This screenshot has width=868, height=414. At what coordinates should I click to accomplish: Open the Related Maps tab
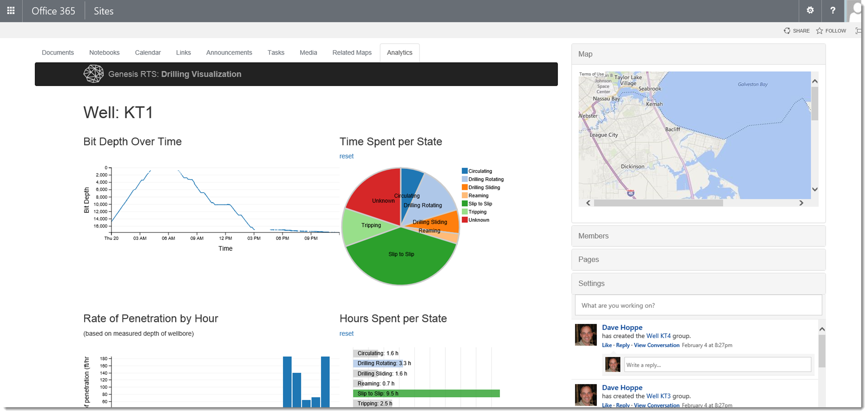pos(352,53)
